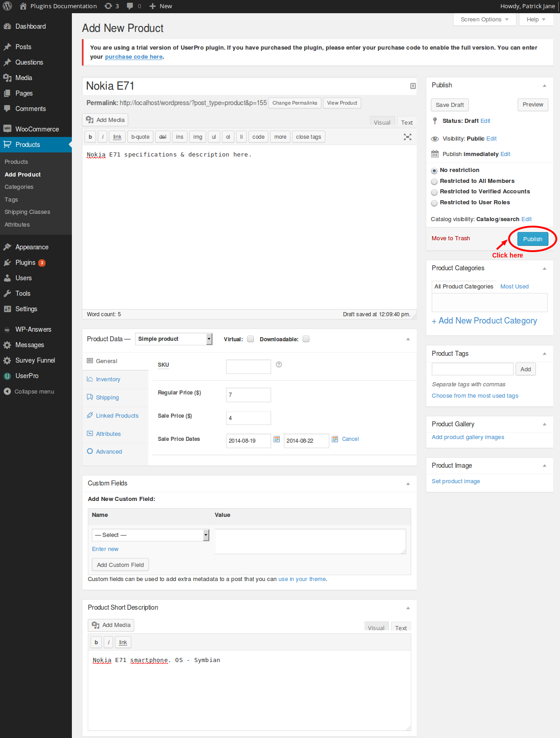Click the close tags editor toolbar button
560x738 pixels.
[308, 137]
